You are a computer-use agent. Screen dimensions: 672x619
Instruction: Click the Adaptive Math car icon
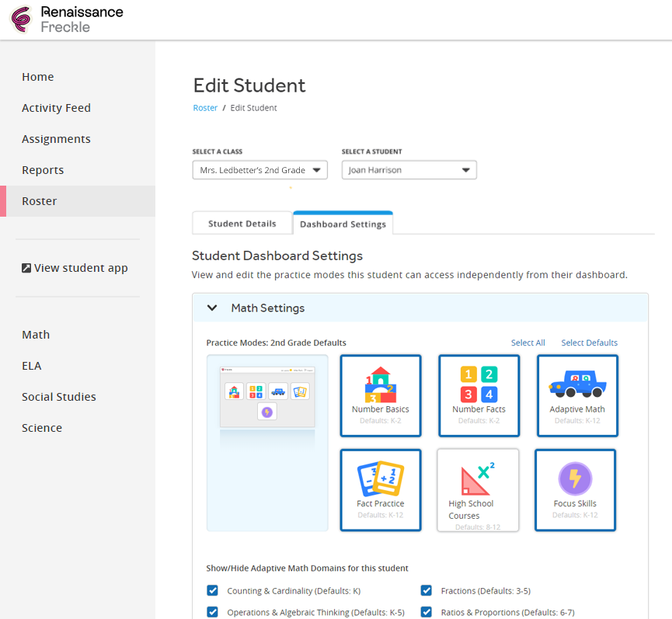tap(576, 384)
